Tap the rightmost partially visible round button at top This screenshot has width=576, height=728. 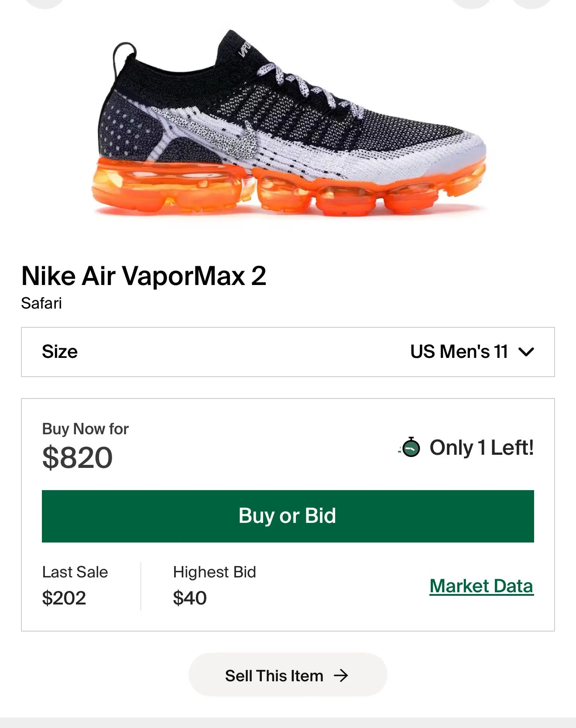coord(531,3)
